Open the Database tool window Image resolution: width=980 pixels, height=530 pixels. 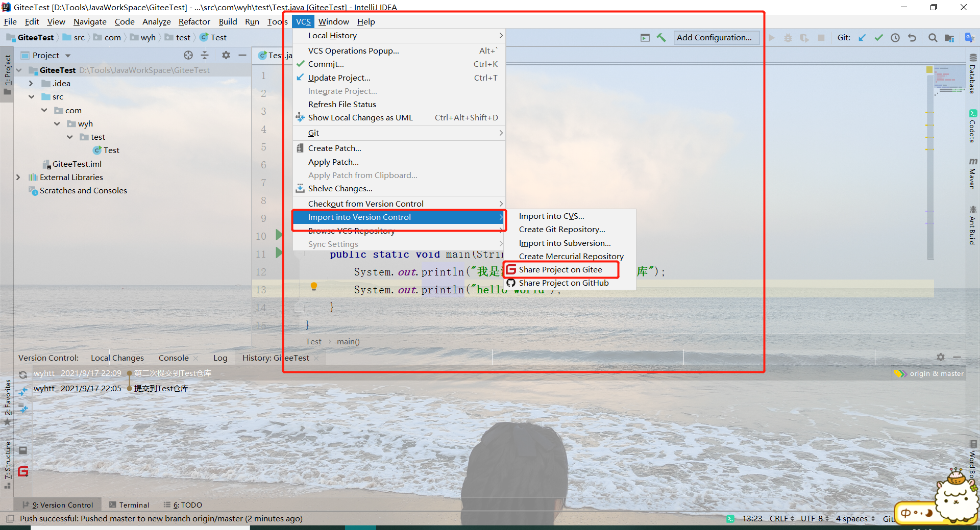point(973,74)
